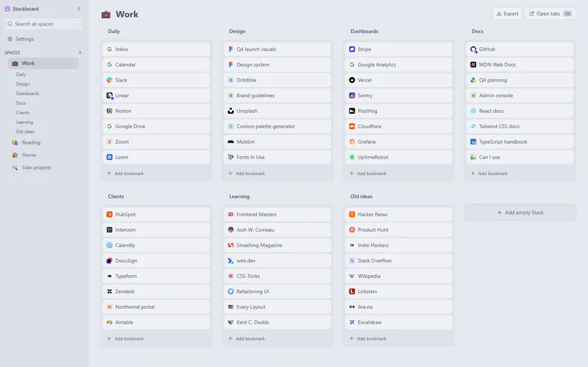Open the Google Analytics bookmark
This screenshot has height=367, width=588.
click(x=399, y=65)
